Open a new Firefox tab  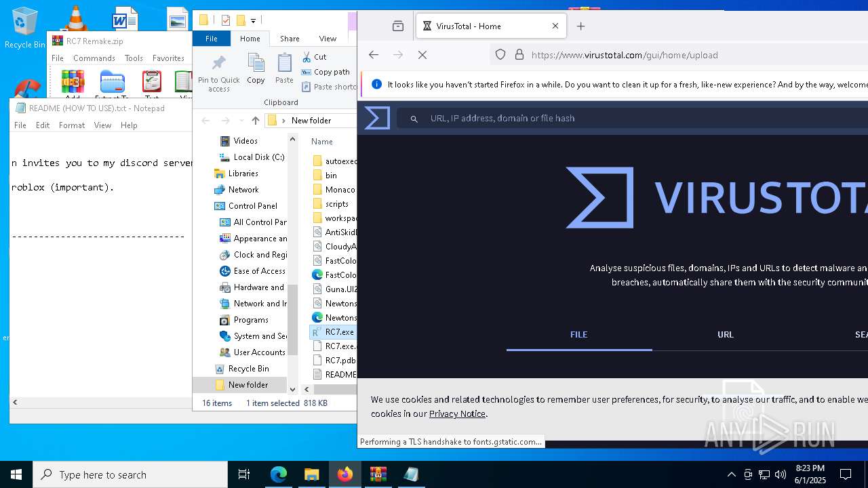(x=580, y=26)
